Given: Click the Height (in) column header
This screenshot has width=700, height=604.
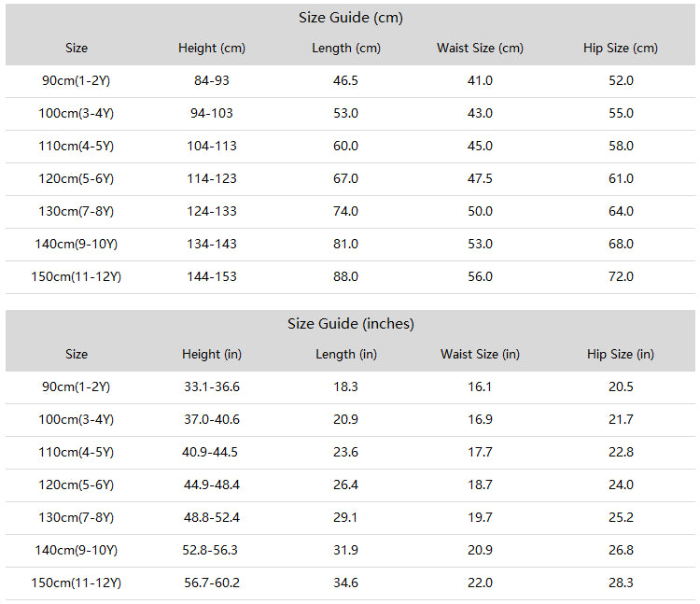Looking at the screenshot, I should click(212, 355).
